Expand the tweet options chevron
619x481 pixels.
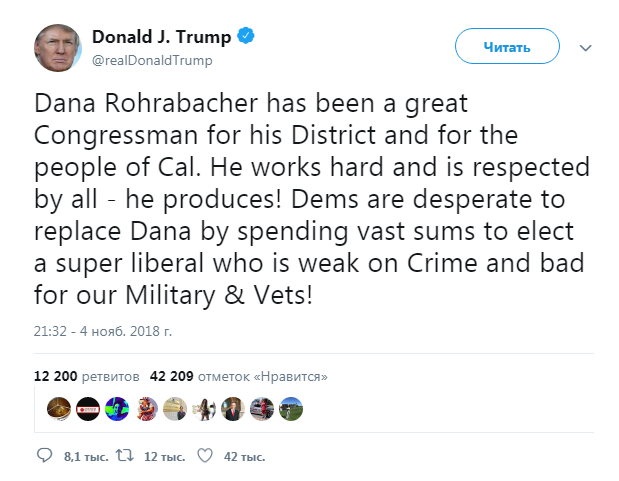pos(587,47)
